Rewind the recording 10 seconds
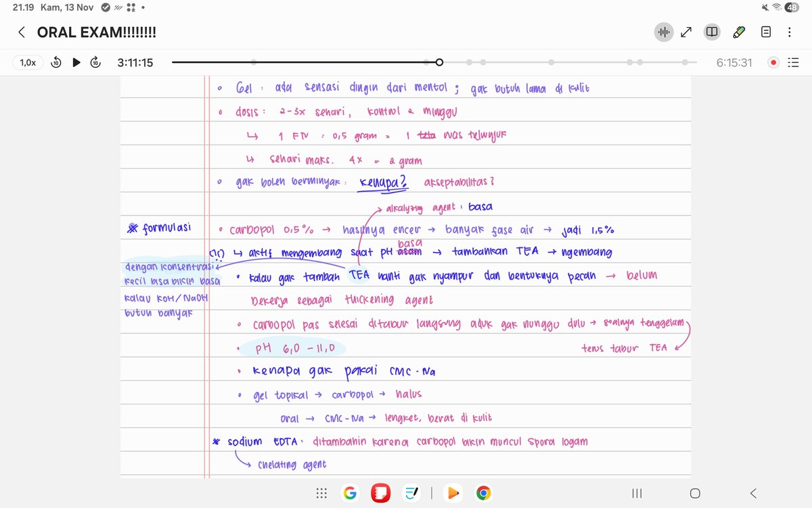The image size is (812, 508). (x=57, y=62)
